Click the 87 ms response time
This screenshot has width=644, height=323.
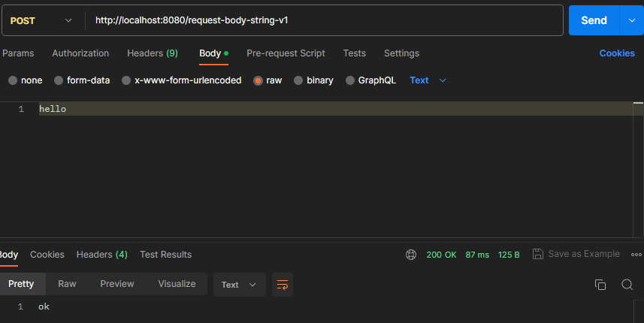(477, 255)
